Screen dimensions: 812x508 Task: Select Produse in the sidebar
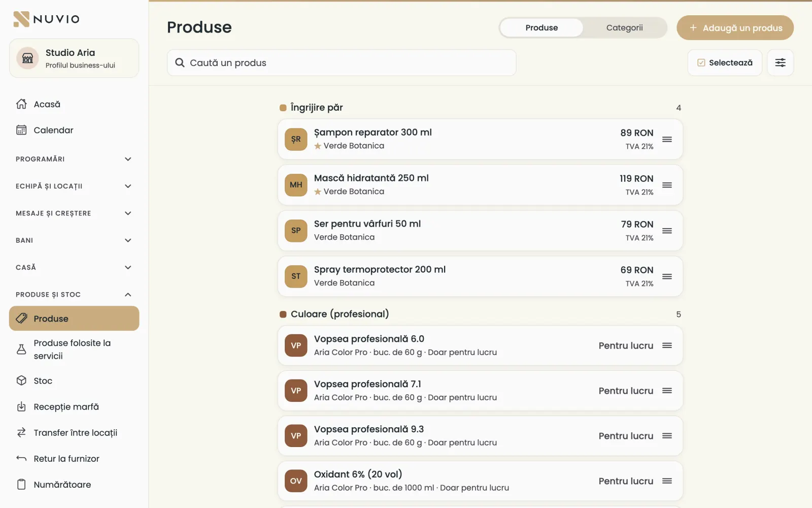coord(74,319)
